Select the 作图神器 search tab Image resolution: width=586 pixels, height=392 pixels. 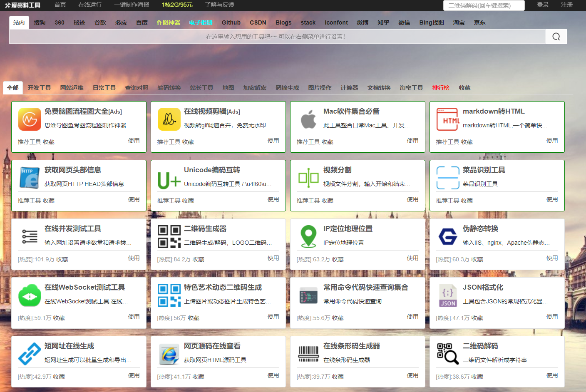pyautogui.click(x=168, y=22)
